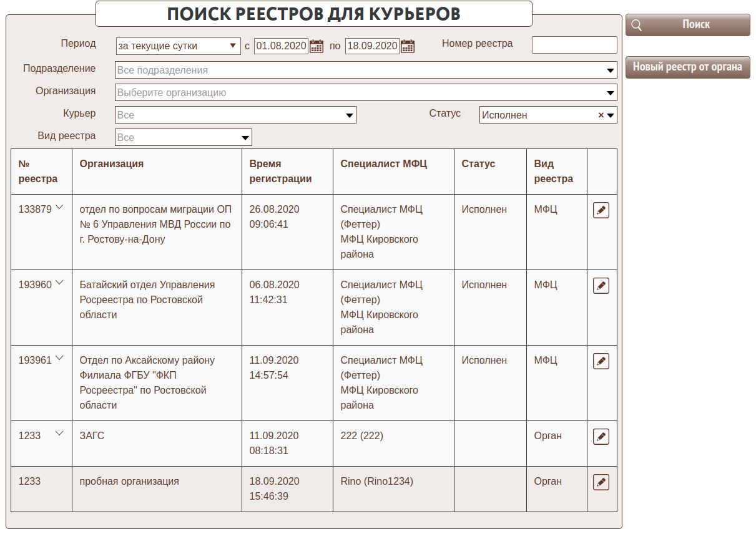Image resolution: width=756 pixels, height=534 pixels.
Task: Open the Вид реестра dropdown
Action: point(184,138)
